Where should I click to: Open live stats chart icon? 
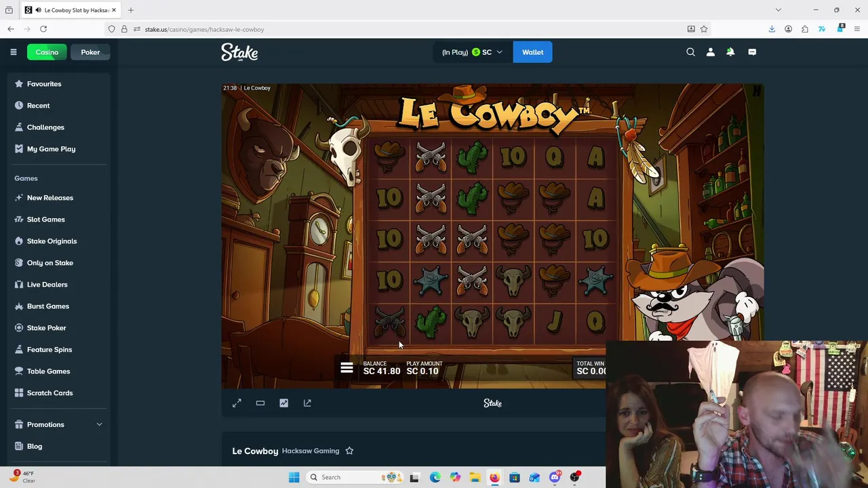(283, 403)
